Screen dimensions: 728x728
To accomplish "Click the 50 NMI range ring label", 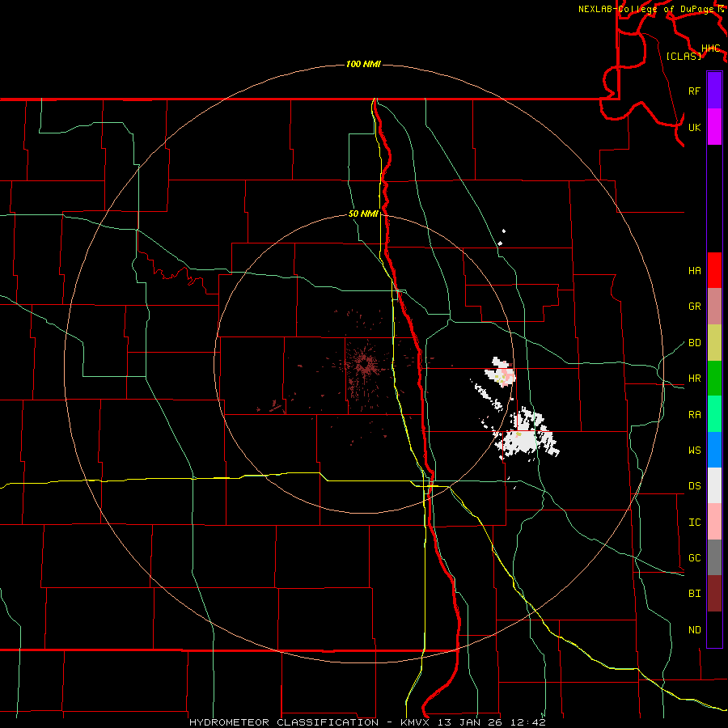I will (363, 214).
